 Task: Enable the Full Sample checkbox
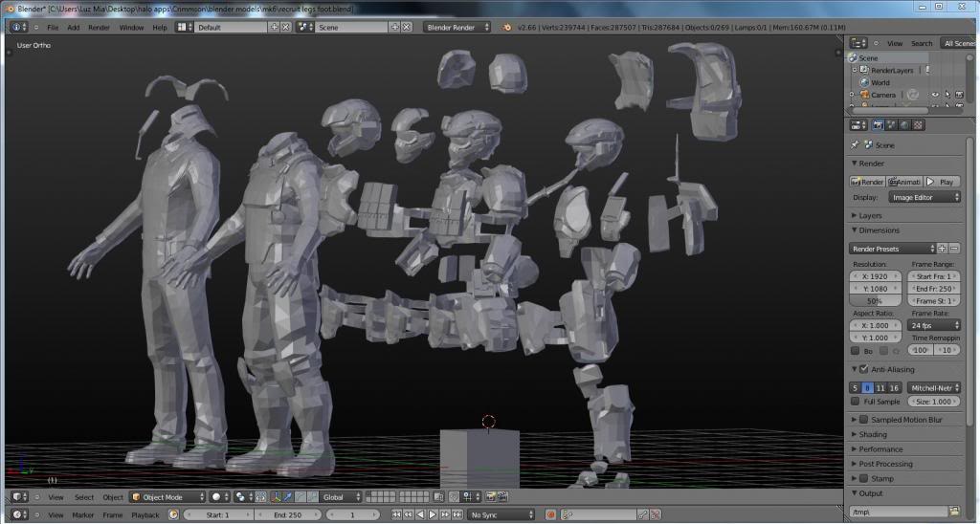[x=856, y=402]
